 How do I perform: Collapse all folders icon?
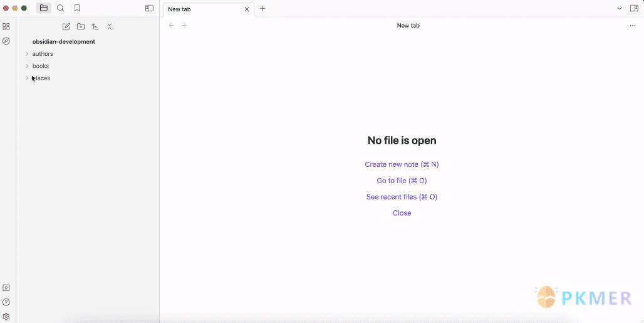tap(110, 27)
